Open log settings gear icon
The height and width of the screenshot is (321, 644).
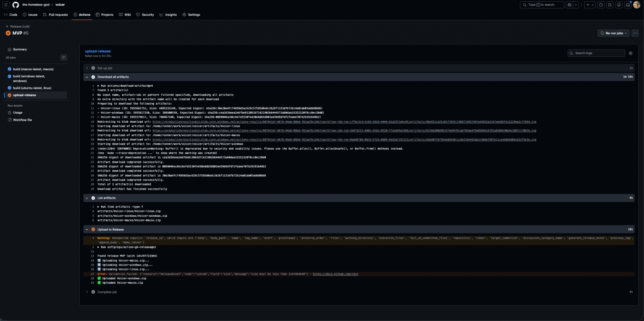point(630,53)
